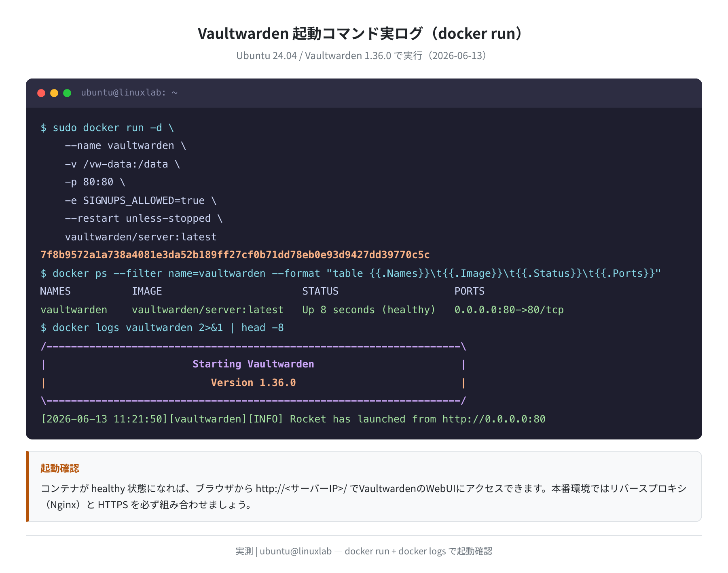728x573 pixels.
Task: Click "http://0.0.0.0:80" in the Rocket log line
Action: [x=494, y=419]
